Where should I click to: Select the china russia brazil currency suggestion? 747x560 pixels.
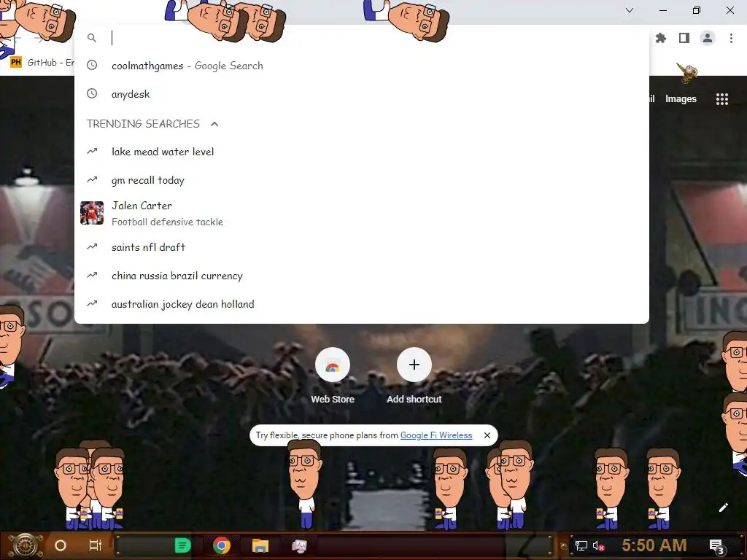coord(362,275)
